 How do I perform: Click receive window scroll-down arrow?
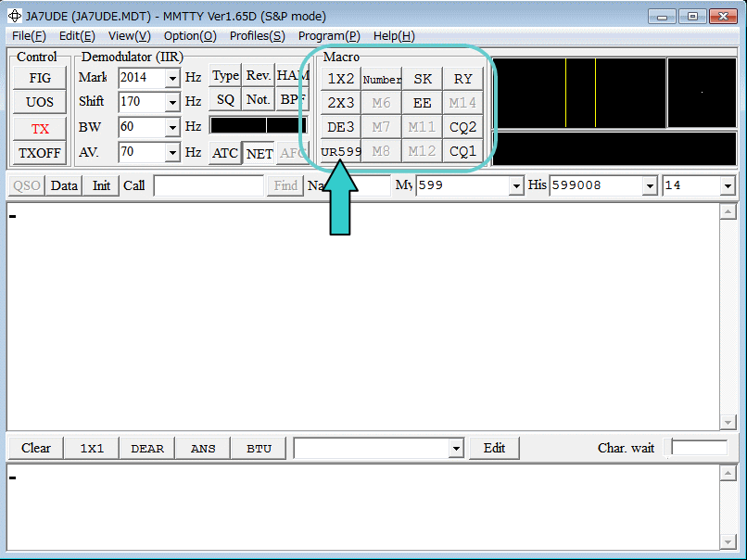[x=728, y=422]
